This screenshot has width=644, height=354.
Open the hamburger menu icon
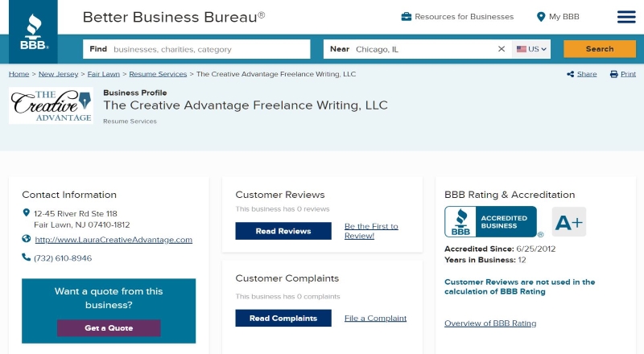626,17
